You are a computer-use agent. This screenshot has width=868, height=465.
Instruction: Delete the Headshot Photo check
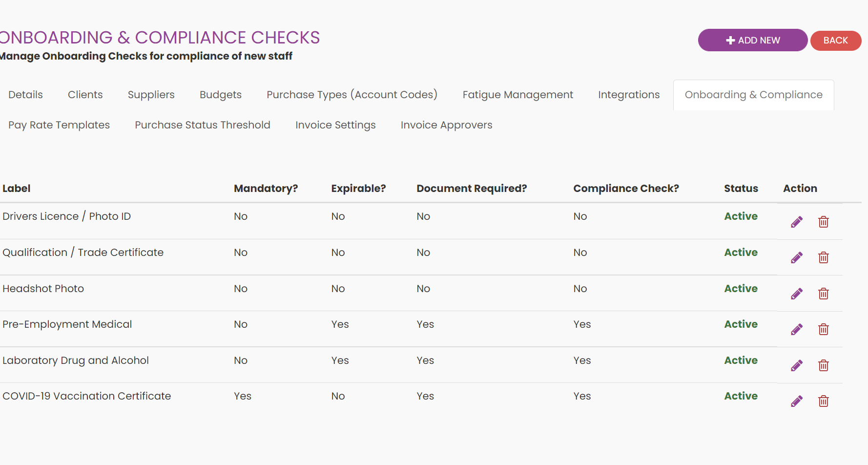pos(824,294)
